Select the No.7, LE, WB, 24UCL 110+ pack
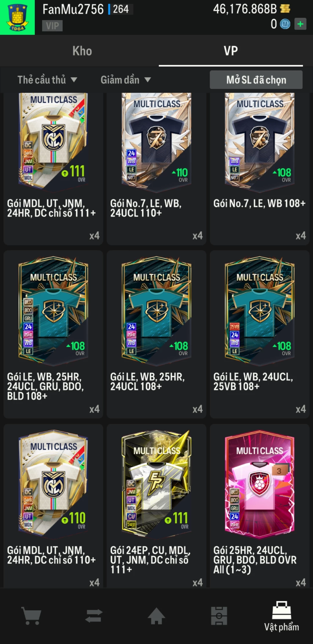 pyautogui.click(x=156, y=169)
